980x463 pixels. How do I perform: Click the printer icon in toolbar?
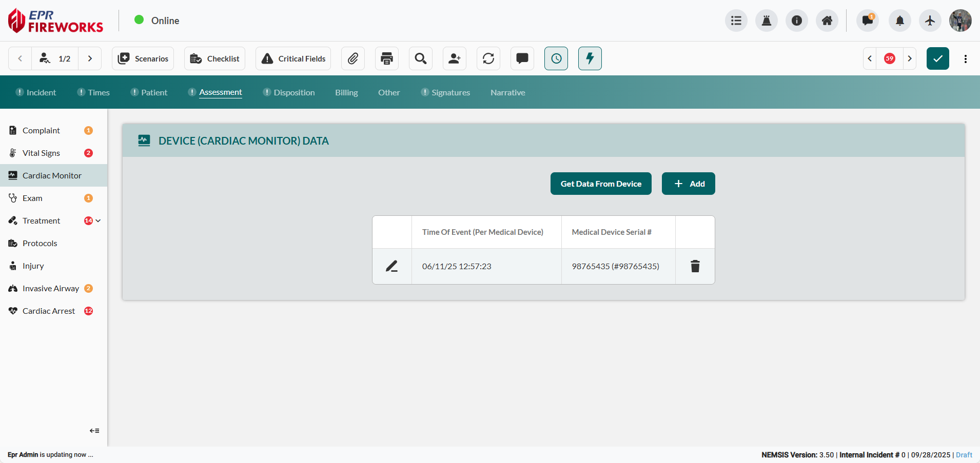pyautogui.click(x=387, y=58)
